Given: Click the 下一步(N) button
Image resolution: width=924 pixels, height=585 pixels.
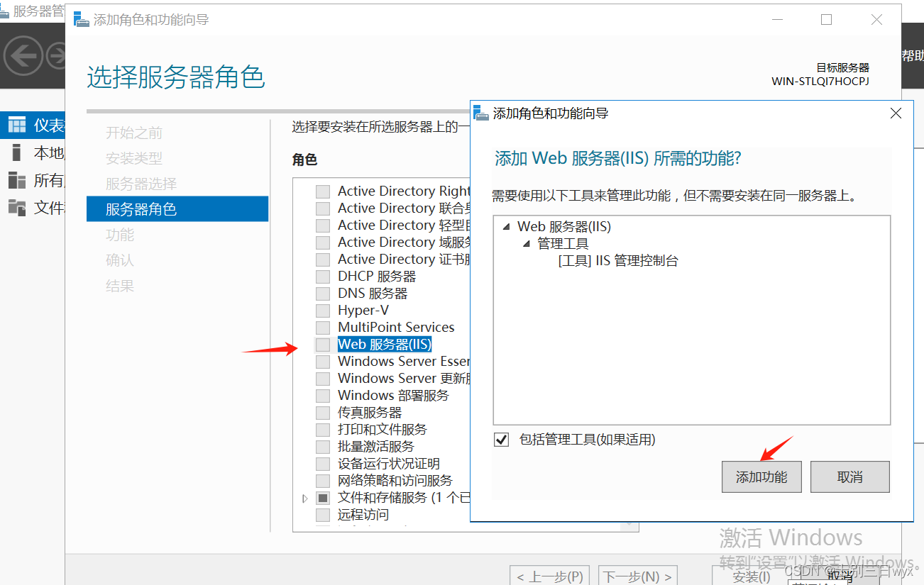Looking at the screenshot, I should 638,576.
